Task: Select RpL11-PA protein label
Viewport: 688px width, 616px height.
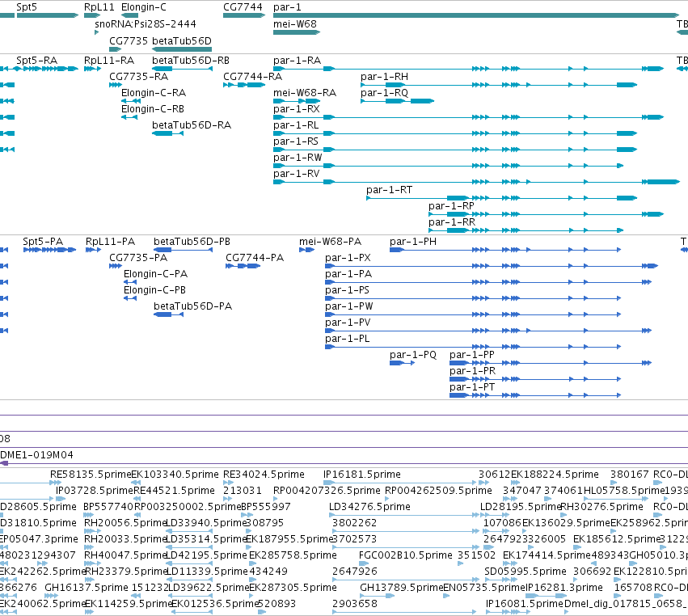Action: click(x=110, y=242)
